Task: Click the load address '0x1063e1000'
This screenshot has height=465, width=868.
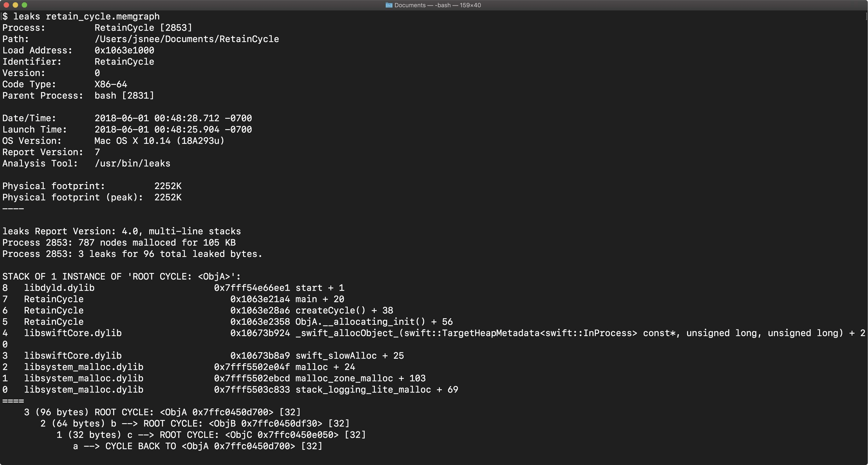Action: coord(124,50)
